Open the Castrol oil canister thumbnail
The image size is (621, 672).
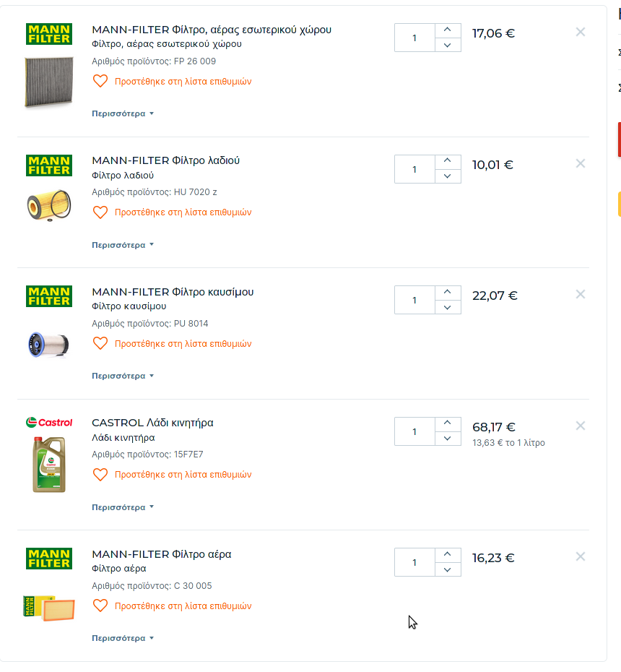tap(49, 465)
